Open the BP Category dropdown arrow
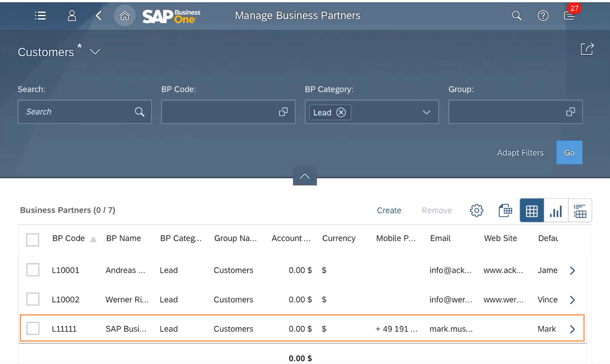 426,112
